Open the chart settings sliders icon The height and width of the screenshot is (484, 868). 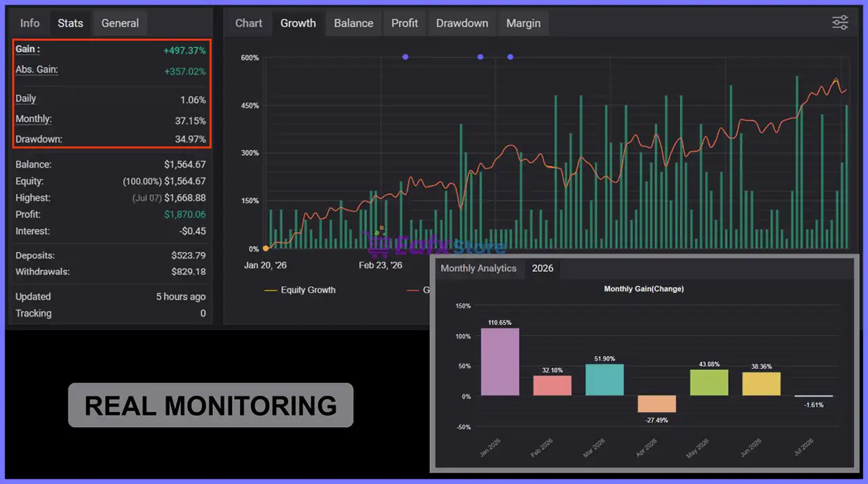[x=840, y=22]
